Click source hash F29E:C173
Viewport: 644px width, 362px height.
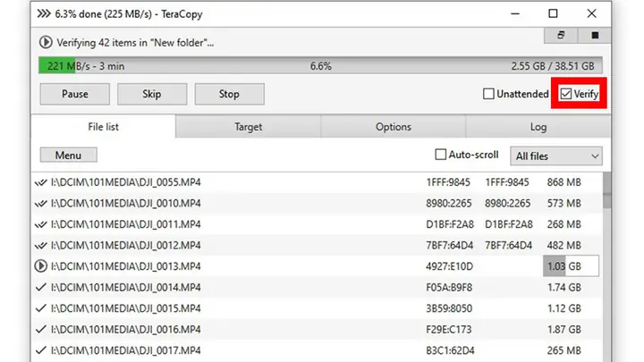click(448, 329)
